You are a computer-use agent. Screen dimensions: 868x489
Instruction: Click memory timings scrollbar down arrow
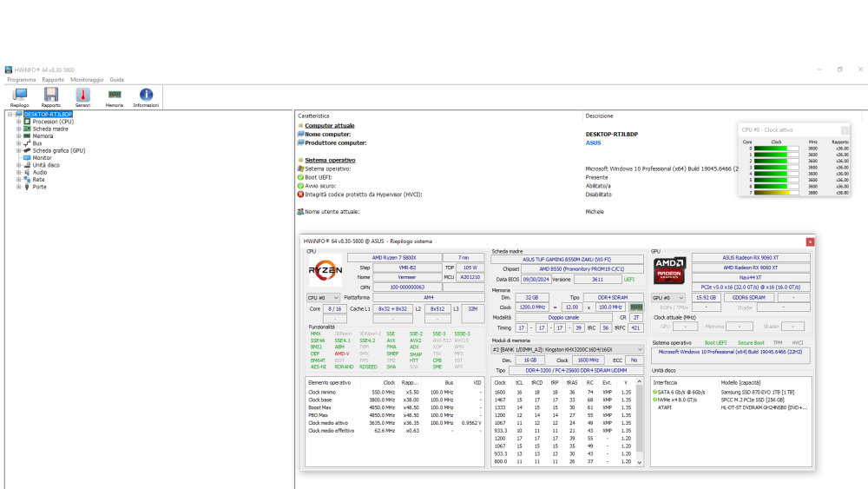(640, 462)
